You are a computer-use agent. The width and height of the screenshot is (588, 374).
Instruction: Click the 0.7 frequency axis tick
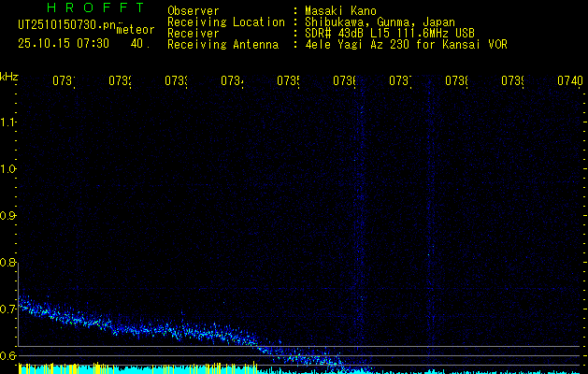pyautogui.click(x=9, y=309)
